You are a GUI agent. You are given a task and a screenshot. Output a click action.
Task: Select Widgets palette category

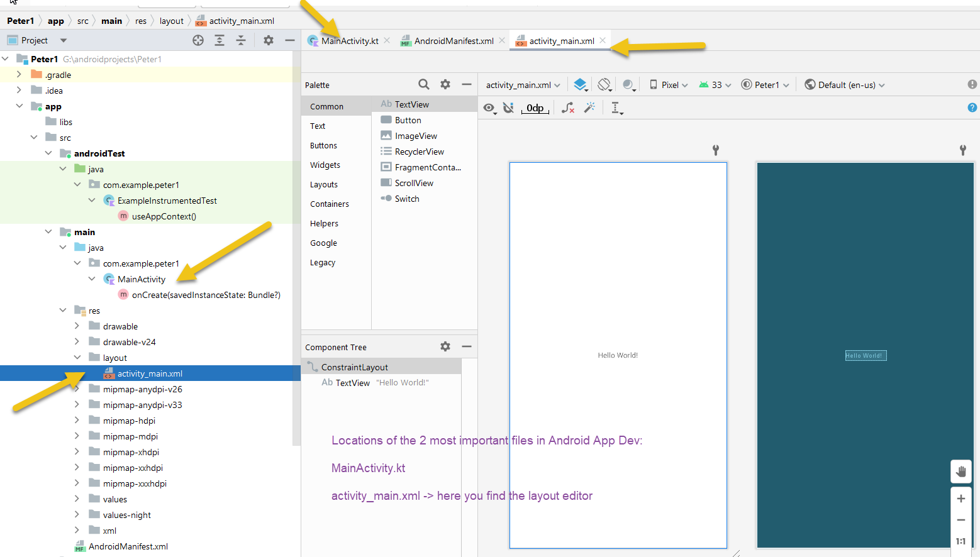pyautogui.click(x=337, y=165)
